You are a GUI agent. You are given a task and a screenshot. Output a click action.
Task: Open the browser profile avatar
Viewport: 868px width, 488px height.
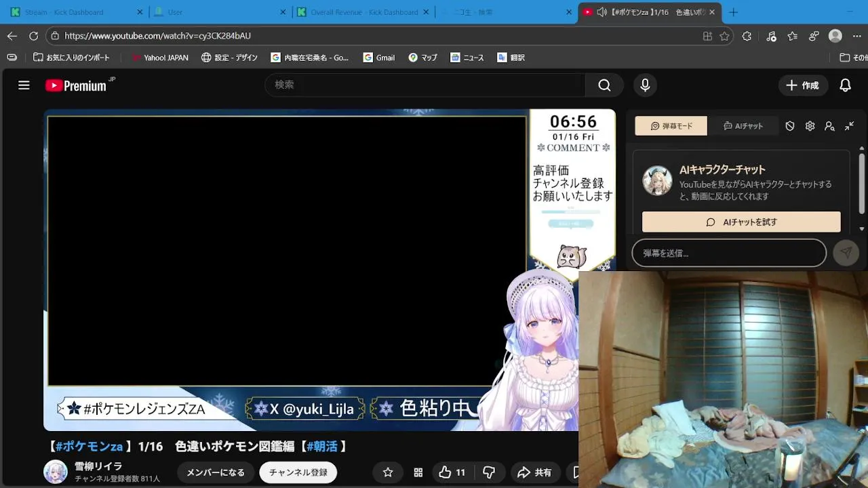coord(835,36)
